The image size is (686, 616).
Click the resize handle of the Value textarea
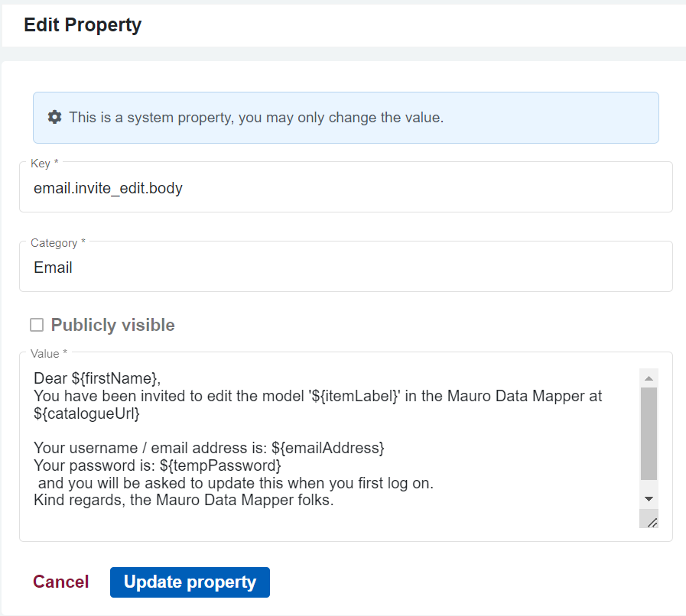[650, 520]
